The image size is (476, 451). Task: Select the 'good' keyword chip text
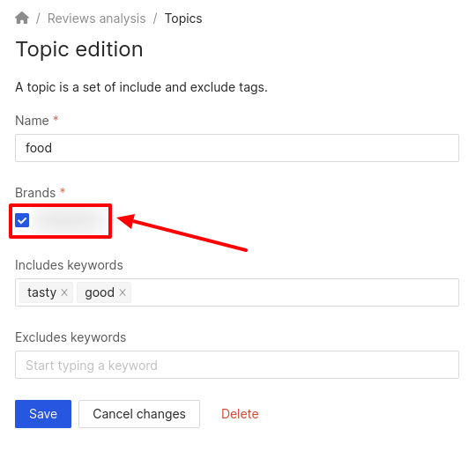tap(100, 292)
